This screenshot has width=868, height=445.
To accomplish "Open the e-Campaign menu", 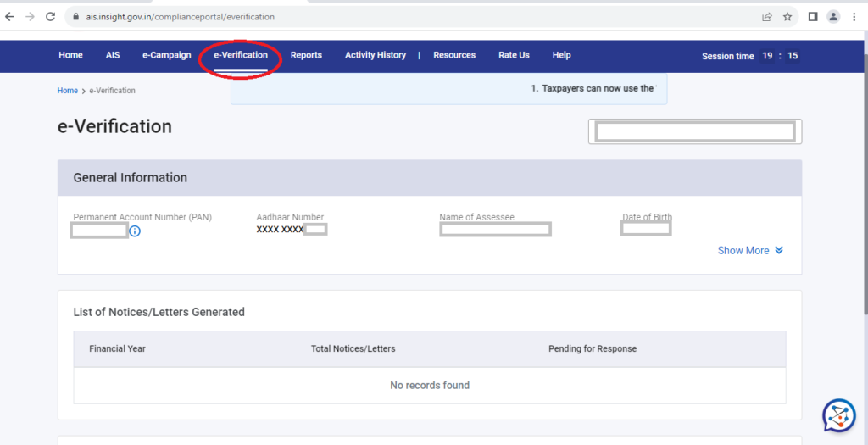I will pyautogui.click(x=167, y=55).
